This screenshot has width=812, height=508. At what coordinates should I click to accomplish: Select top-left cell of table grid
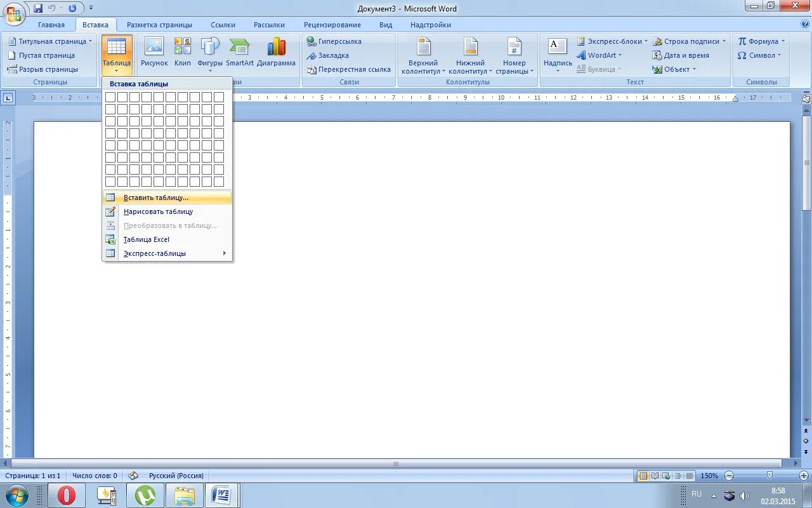[110, 97]
